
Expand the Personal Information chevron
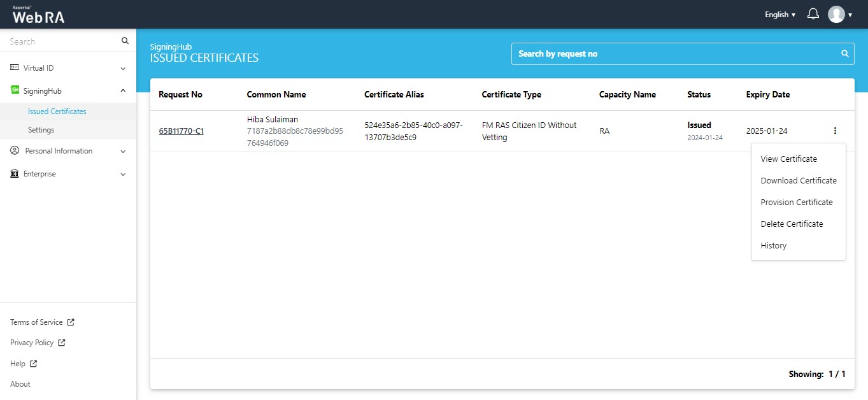point(123,152)
